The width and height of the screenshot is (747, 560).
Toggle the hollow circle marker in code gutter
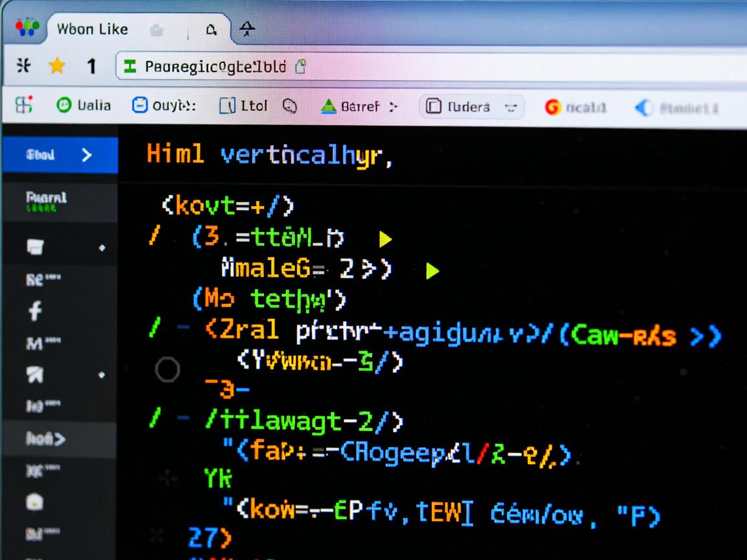(x=167, y=370)
